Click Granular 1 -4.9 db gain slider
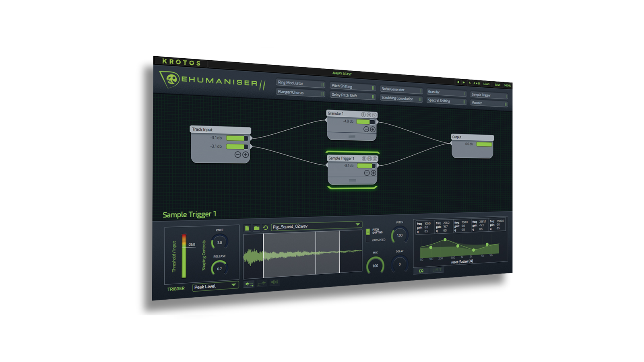This screenshot has height=362, width=644. point(366,121)
